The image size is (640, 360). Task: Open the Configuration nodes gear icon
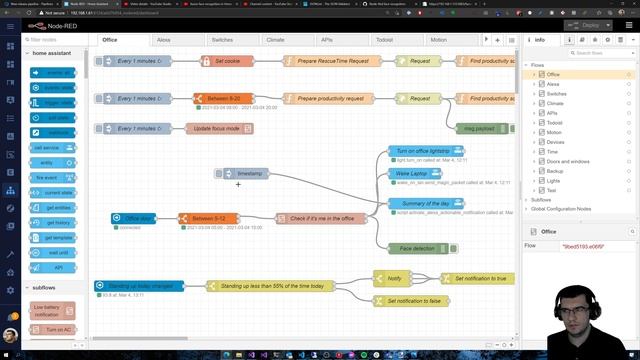pyautogui.click(x=608, y=40)
